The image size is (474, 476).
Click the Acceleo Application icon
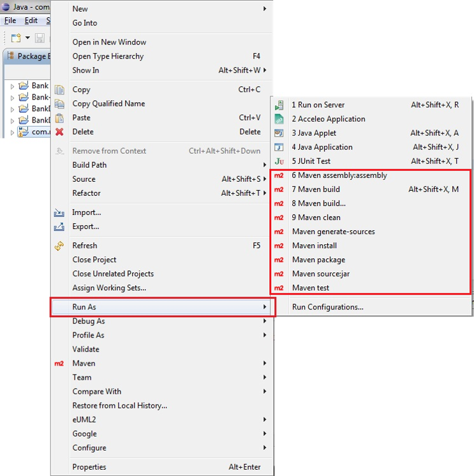point(279,119)
